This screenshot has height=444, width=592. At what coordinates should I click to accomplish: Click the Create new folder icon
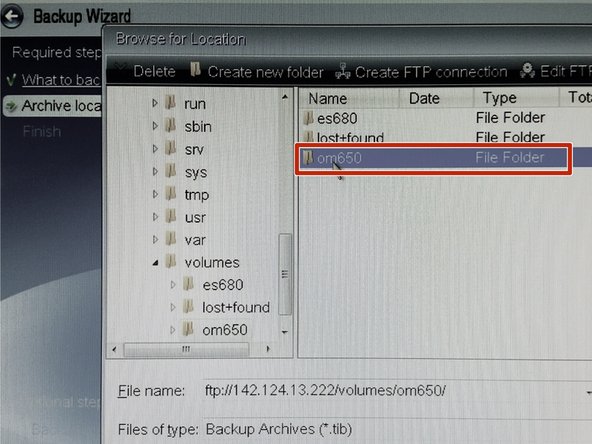click(195, 69)
